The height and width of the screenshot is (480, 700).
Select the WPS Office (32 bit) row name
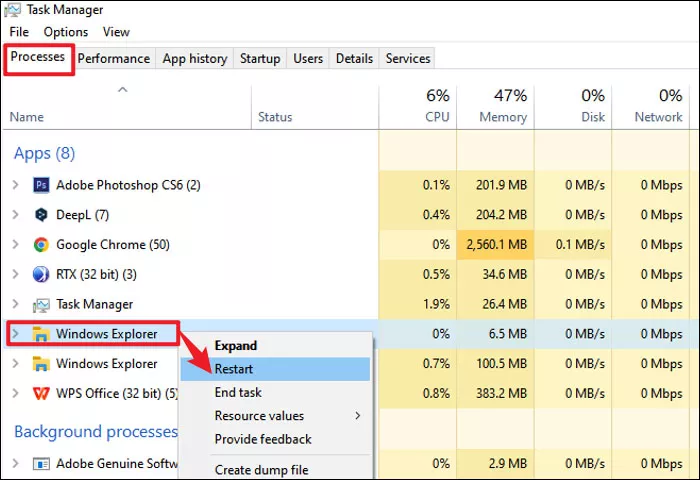click(117, 393)
